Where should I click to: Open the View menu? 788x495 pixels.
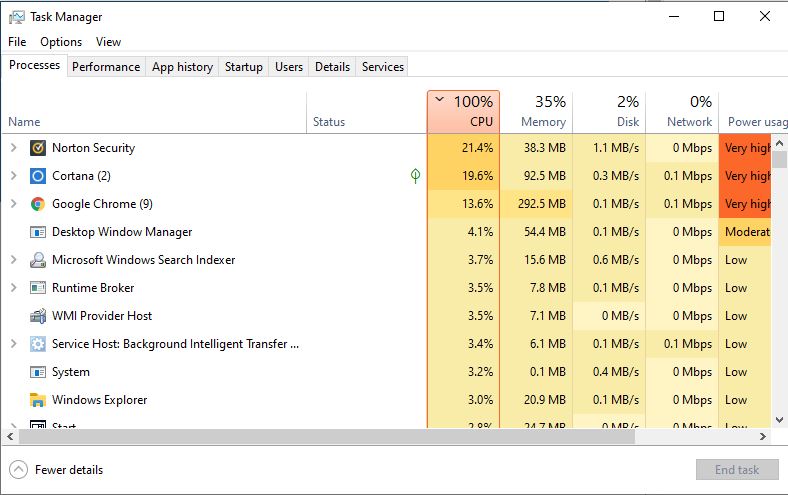click(109, 42)
